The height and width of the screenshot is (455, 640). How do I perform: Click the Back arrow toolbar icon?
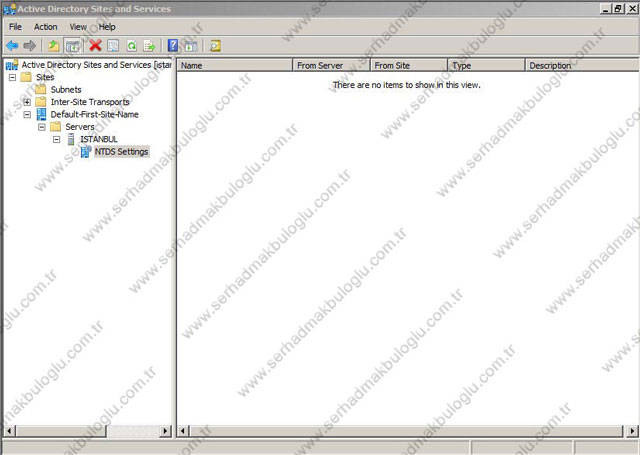12,46
